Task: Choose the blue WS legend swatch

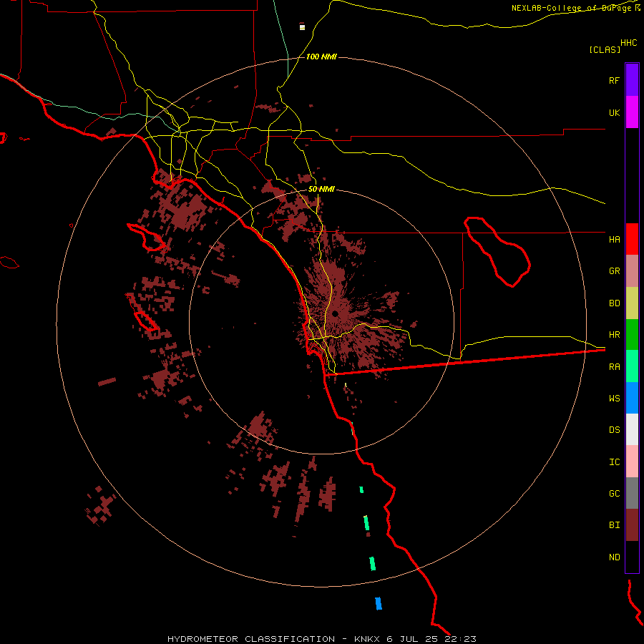Action: coord(632,398)
